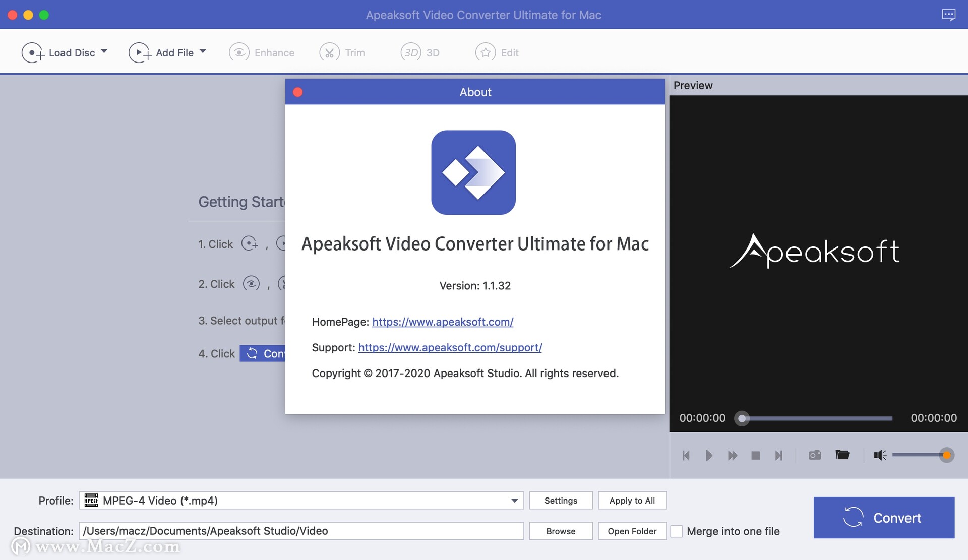Click the Version: 1.1.32 text
Screen dimensions: 968x560
click(475, 286)
